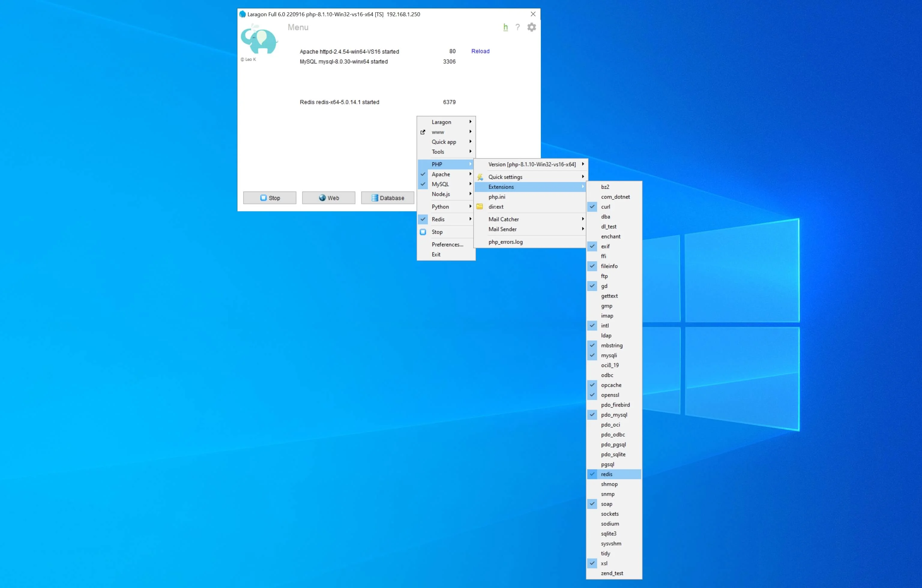Click the external link icon beside www
Image resolution: width=922 pixels, height=588 pixels.
pos(423,132)
